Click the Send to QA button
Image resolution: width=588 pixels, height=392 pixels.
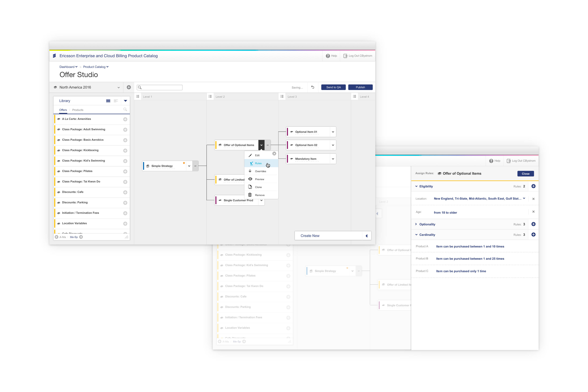333,87
